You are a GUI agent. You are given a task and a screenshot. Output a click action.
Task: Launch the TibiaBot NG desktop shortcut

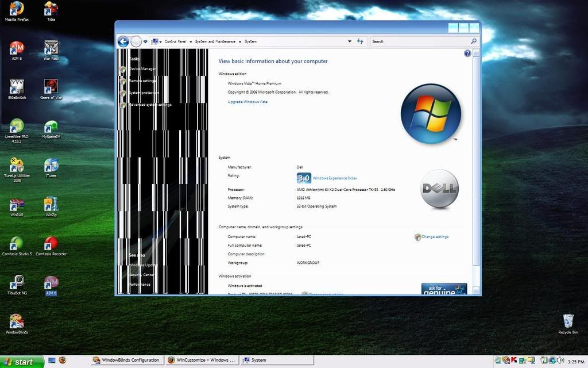pos(17,285)
